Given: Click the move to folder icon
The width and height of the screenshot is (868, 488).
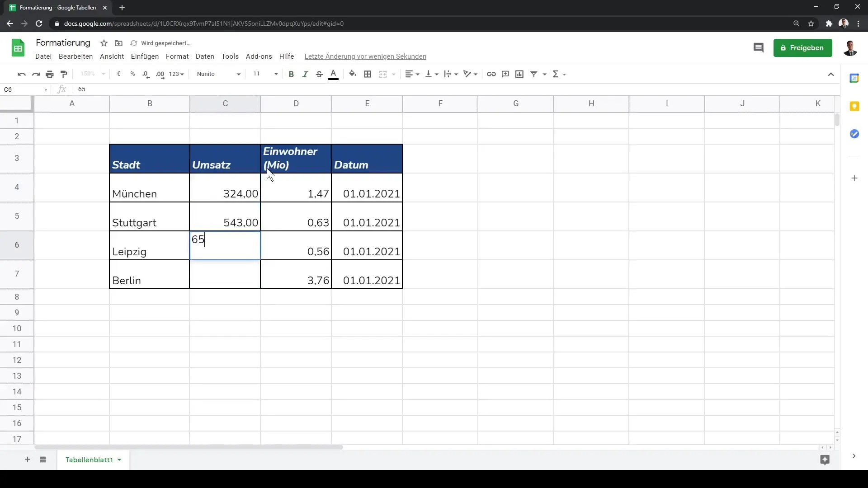Looking at the screenshot, I should point(118,43).
